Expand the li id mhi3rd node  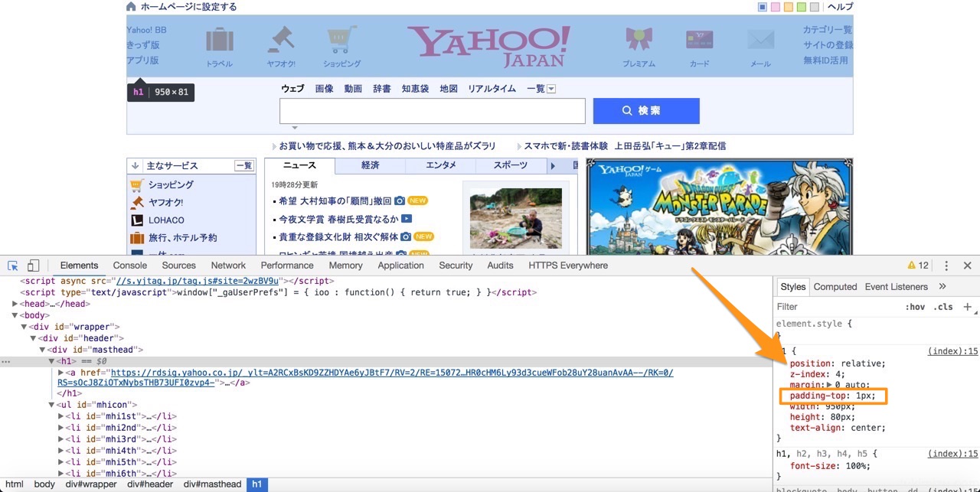61,439
